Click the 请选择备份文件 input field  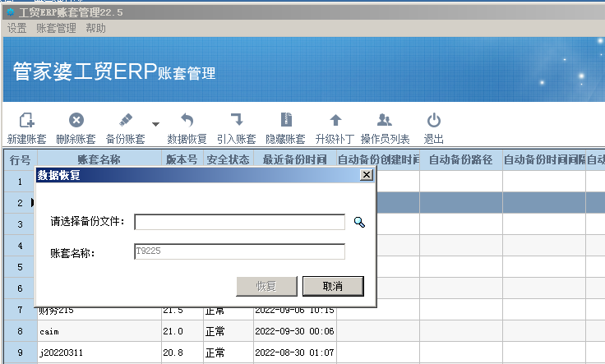click(x=239, y=222)
